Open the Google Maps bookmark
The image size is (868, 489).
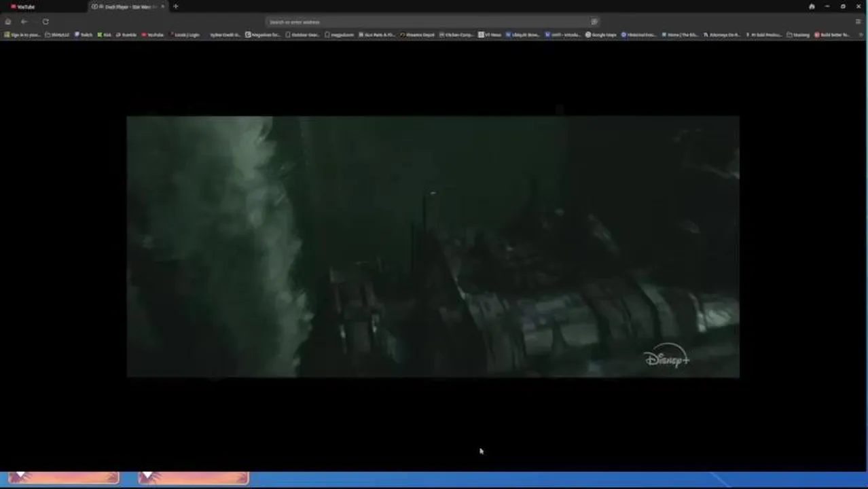(601, 35)
